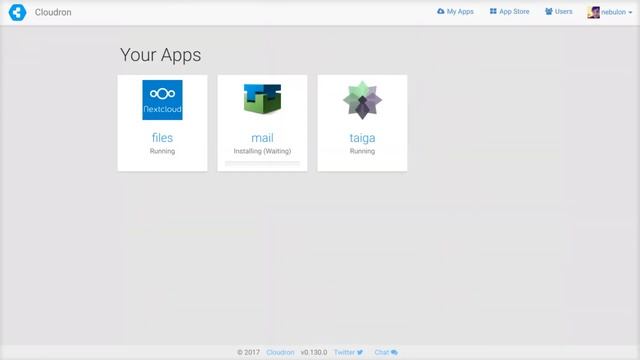Click the 'Installing (Waiting)' status text
Viewport: 640px width, 360px height.
click(x=262, y=151)
